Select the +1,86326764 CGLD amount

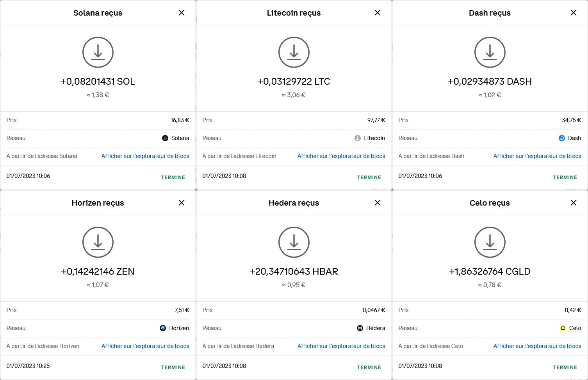point(490,272)
